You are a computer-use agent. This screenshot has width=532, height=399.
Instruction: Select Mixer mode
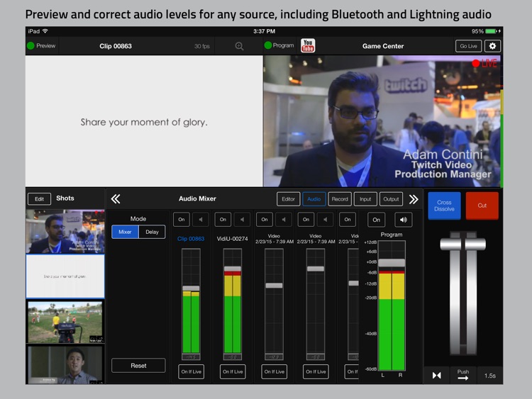tap(125, 232)
